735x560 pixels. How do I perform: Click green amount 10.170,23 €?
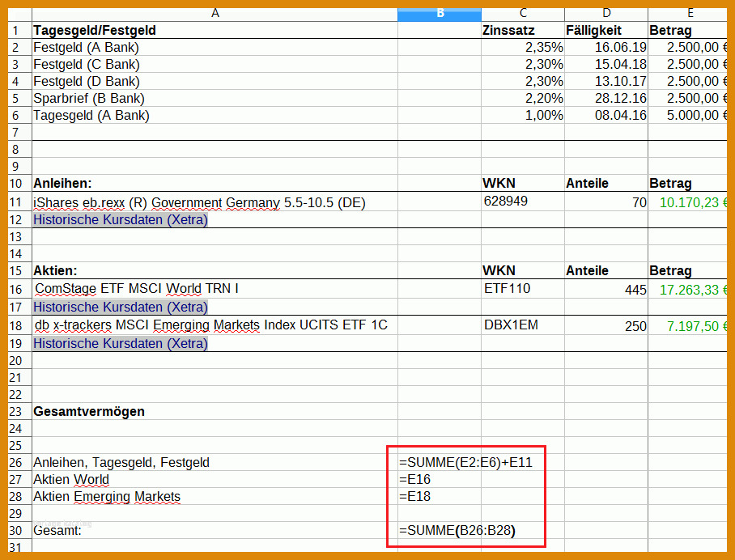pos(688,202)
